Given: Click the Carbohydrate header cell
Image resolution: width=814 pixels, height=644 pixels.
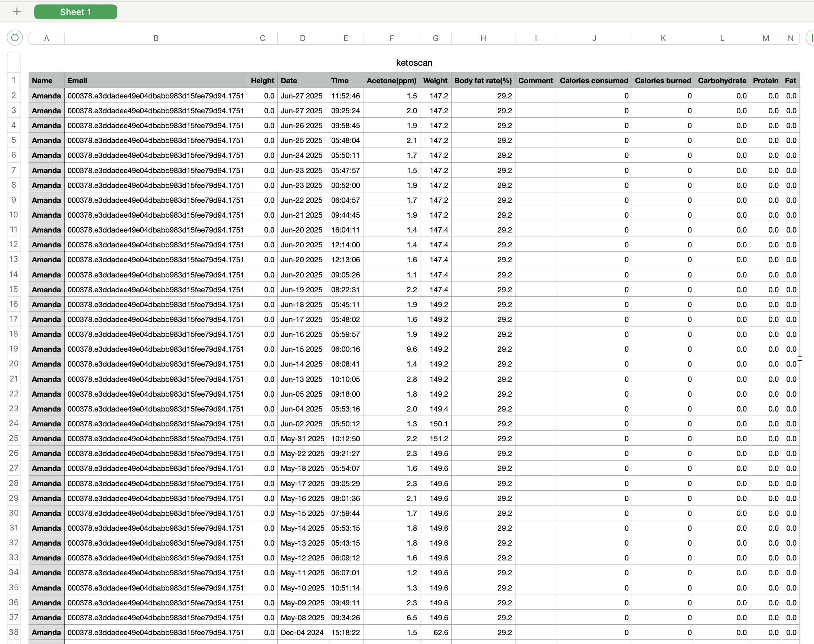Looking at the screenshot, I should [722, 80].
